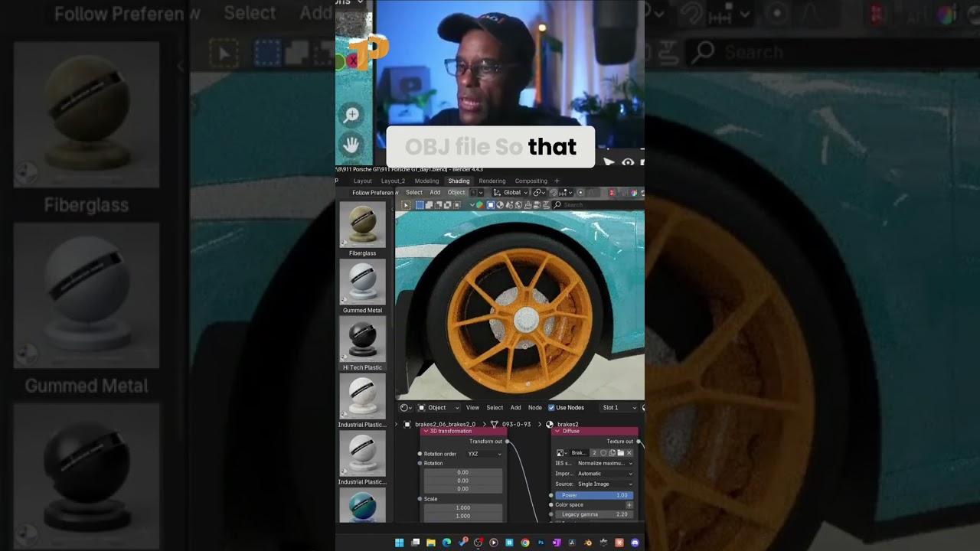Screen dimensions: 980x551
Task: Click the viewport Search field
Action: (598, 205)
